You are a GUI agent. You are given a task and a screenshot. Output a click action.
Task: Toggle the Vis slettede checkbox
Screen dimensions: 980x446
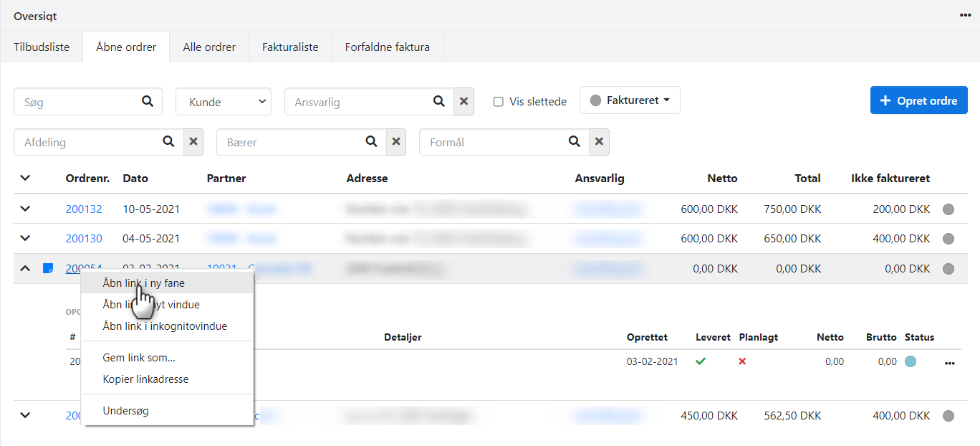coord(499,102)
